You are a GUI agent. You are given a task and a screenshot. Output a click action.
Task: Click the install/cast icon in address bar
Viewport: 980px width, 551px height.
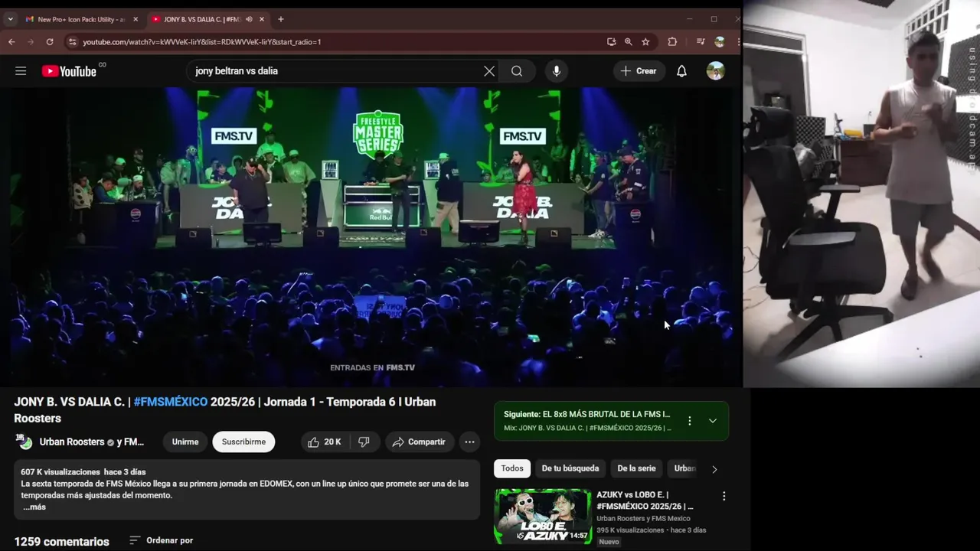coord(611,42)
